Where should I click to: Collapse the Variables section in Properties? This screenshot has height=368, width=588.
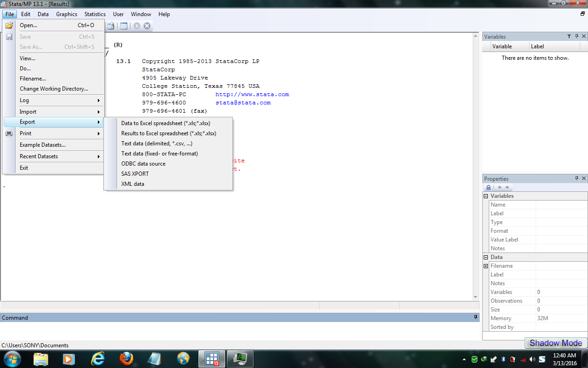[x=486, y=196]
